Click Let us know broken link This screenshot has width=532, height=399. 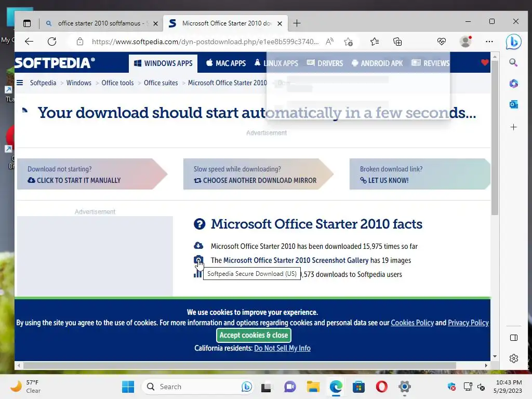(x=384, y=180)
